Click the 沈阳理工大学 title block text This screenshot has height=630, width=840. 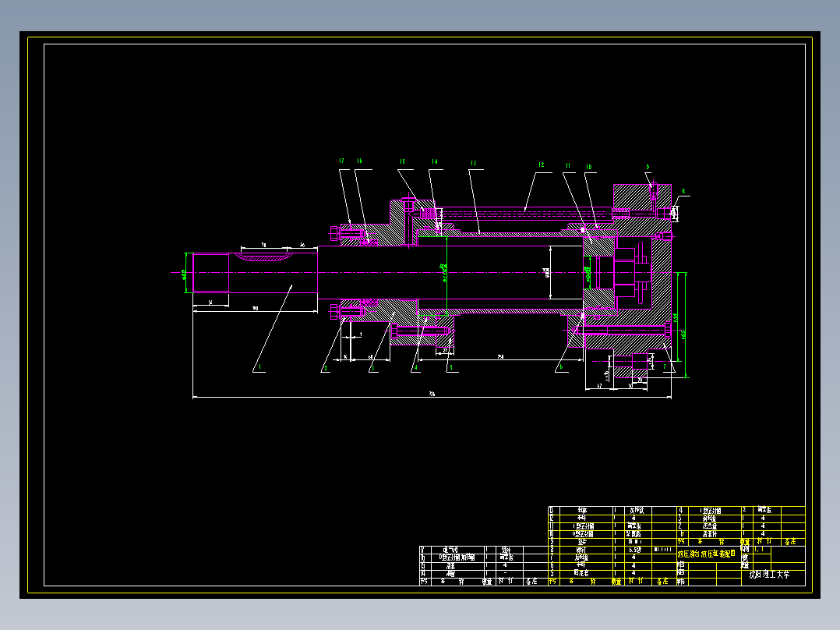click(x=769, y=574)
